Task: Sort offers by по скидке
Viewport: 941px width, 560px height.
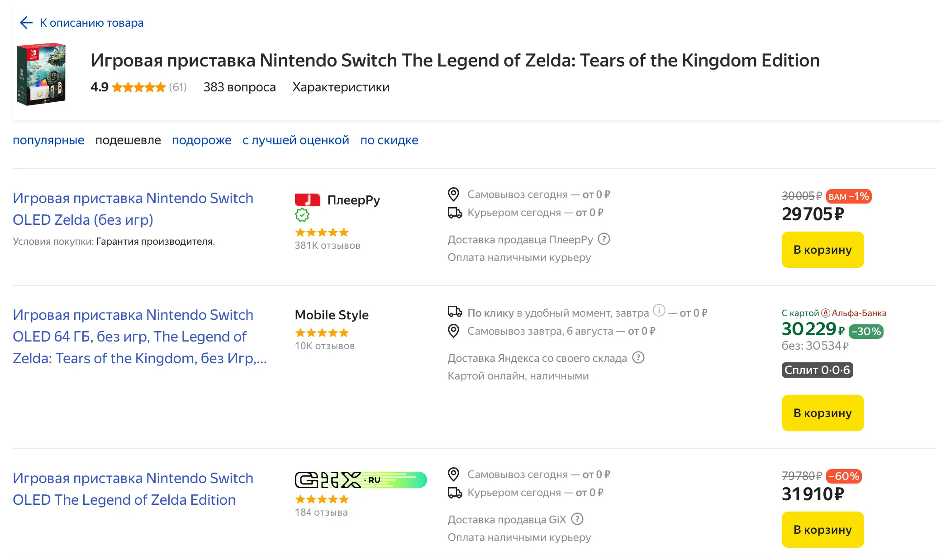Action: [389, 140]
